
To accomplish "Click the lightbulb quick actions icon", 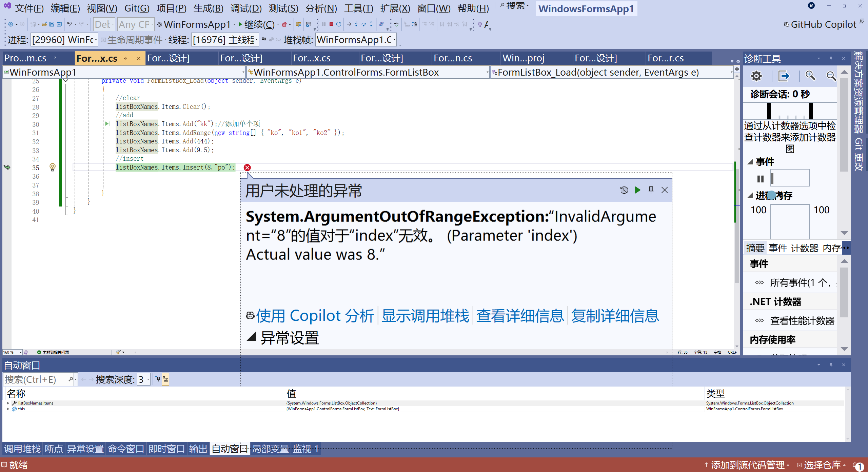I will (x=53, y=167).
